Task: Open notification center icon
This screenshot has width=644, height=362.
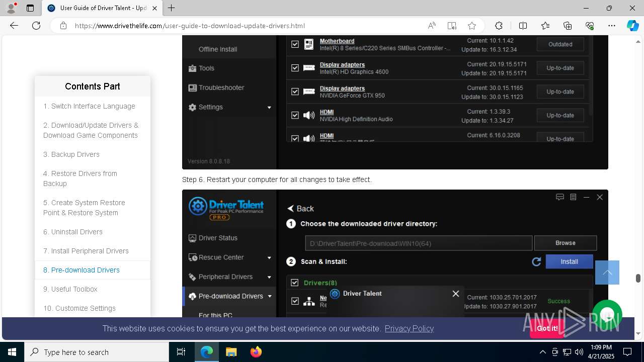Action: (627, 352)
